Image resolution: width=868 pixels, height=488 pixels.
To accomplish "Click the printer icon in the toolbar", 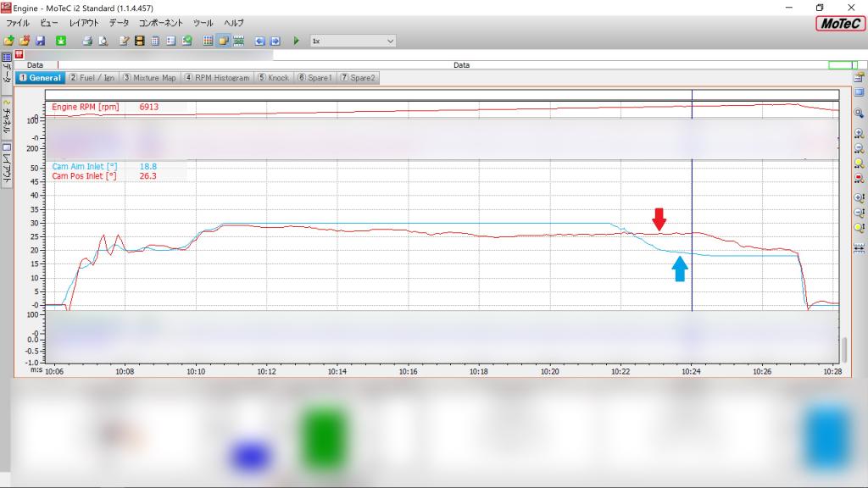I will click(x=86, y=41).
